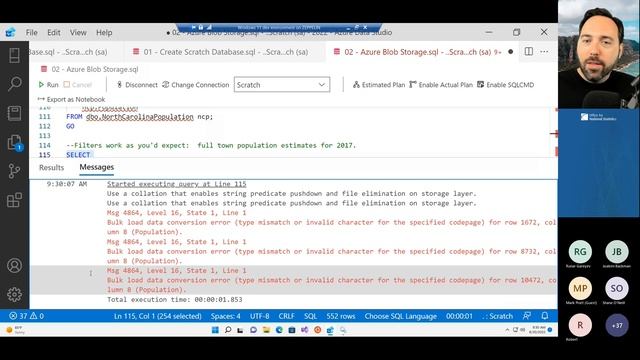Switch to the Results tab
Image resolution: width=640 pixels, height=360 pixels.
click(51, 167)
